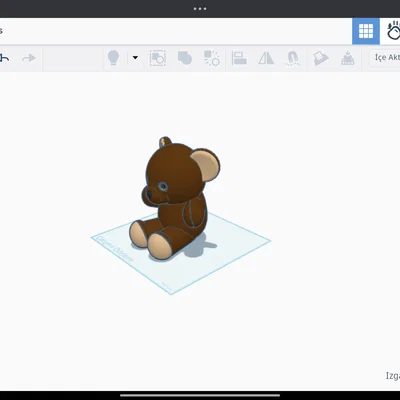Click the undo arrow at the toolbar edge

[x=5, y=58]
